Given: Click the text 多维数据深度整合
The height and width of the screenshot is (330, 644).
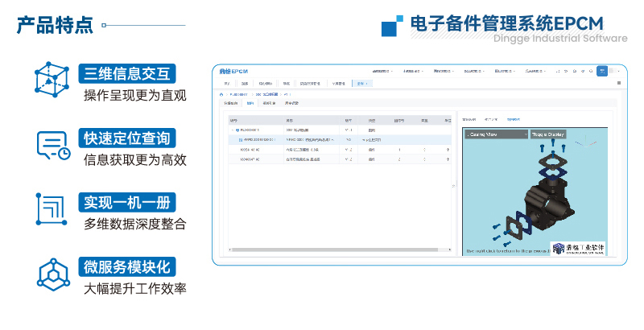Looking at the screenshot, I should click(x=134, y=224).
